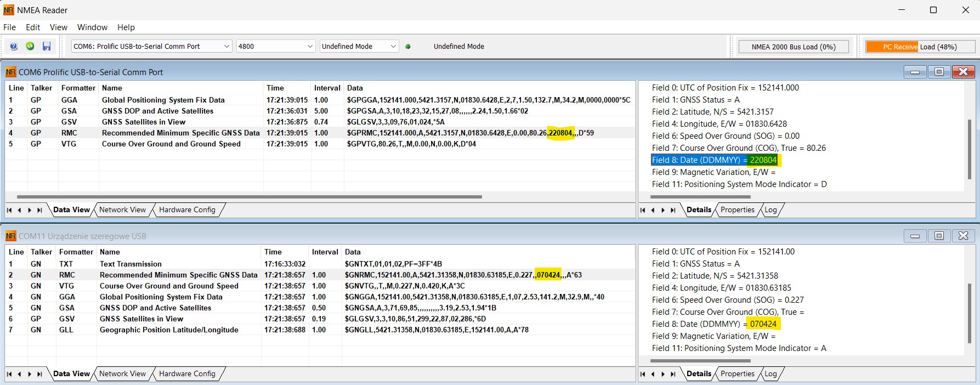Screen dimensions: 980x385
Task: Click previous arrow in COM11 details navigation
Action: pyautogui.click(x=653, y=374)
